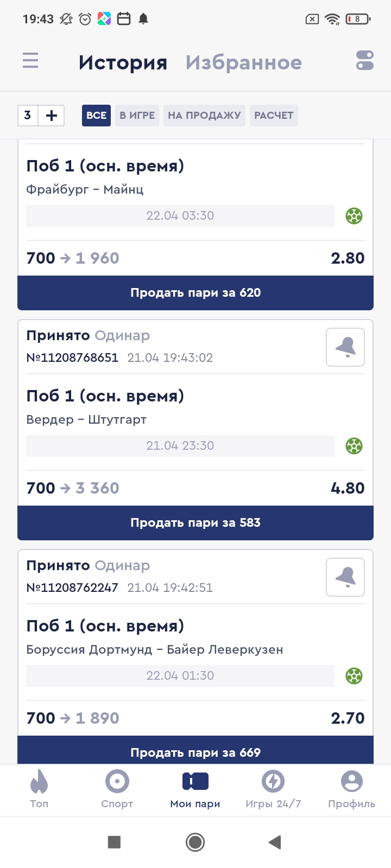The image size is (391, 868).
Task: Sell the Вердер – Штутгарт bet for 583
Action: tap(195, 523)
